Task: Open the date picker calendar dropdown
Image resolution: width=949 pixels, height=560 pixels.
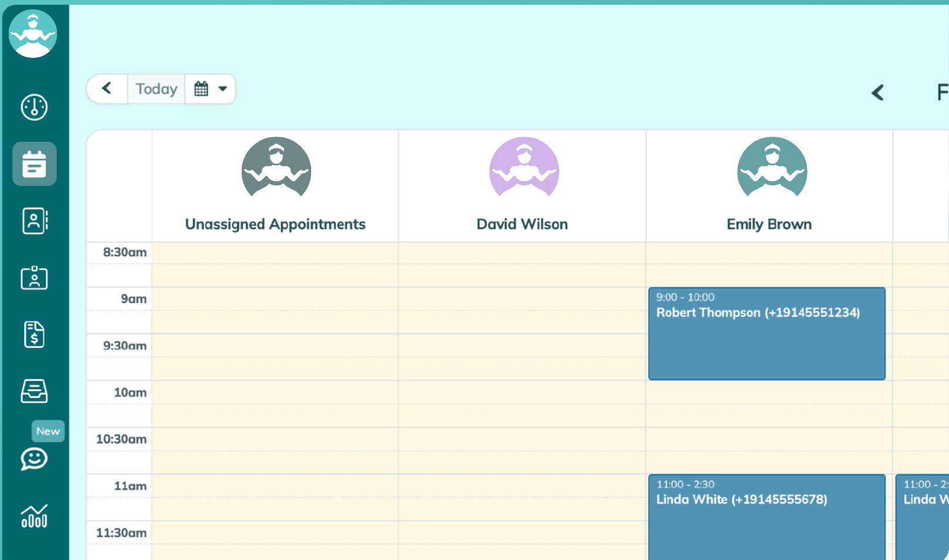Action: click(x=210, y=89)
